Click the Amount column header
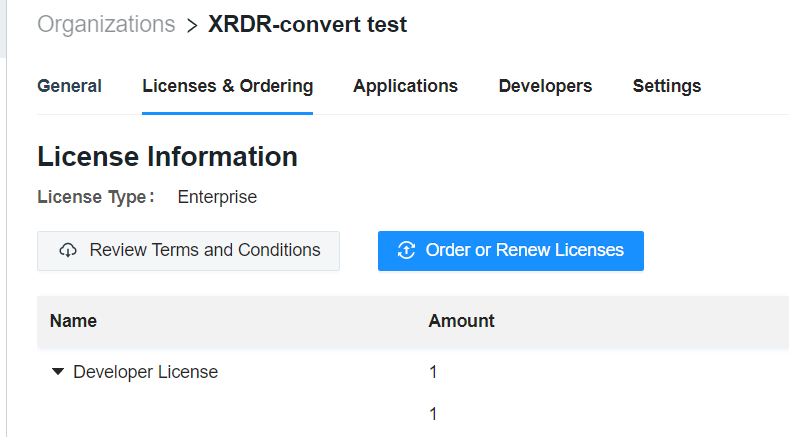 [461, 321]
